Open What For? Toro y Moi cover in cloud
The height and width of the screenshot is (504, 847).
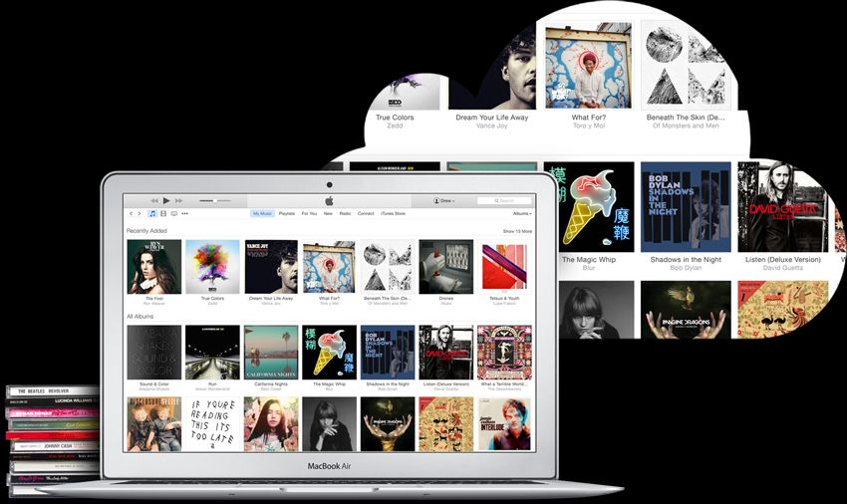tap(588, 65)
